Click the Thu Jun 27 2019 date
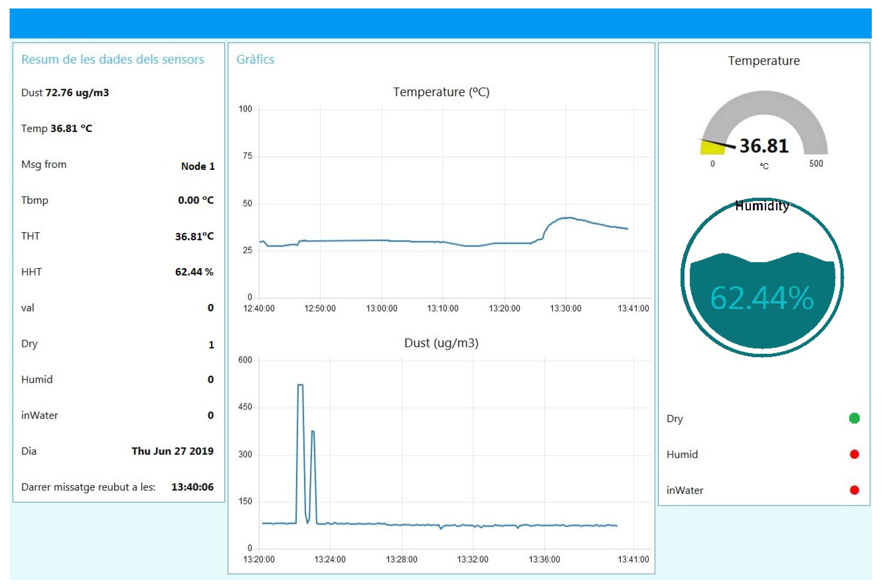 [172, 451]
